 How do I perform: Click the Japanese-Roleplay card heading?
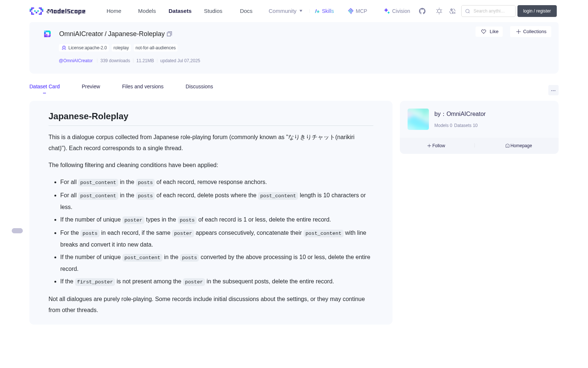click(89, 116)
